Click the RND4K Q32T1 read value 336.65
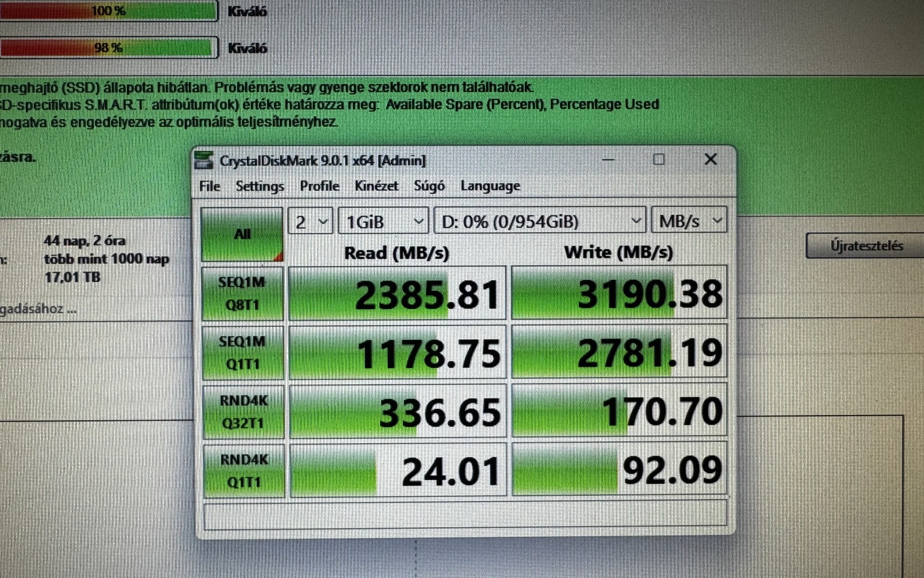Viewport: 924px width, 578px height. [398, 411]
